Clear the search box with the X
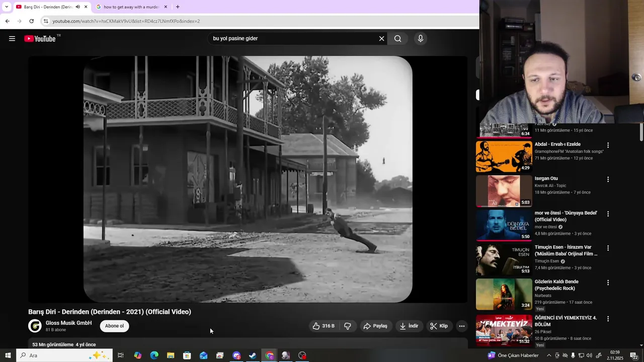This screenshot has height=362, width=644. pos(381,39)
